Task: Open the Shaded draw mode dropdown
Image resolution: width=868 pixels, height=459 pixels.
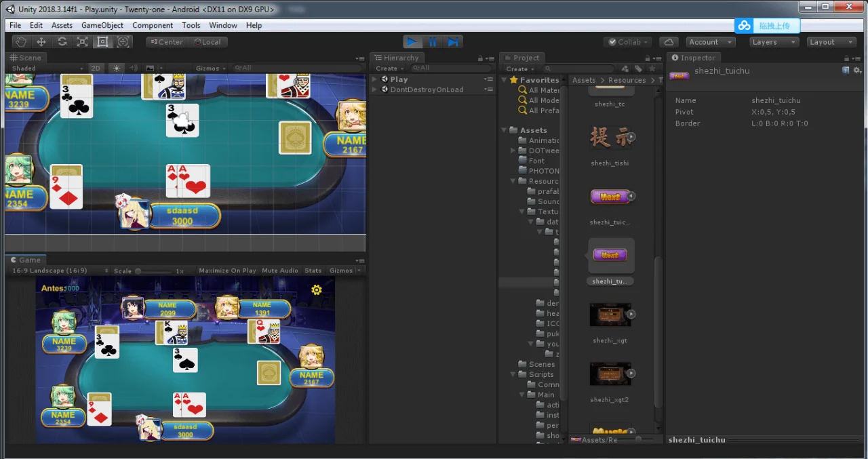Action: point(47,68)
